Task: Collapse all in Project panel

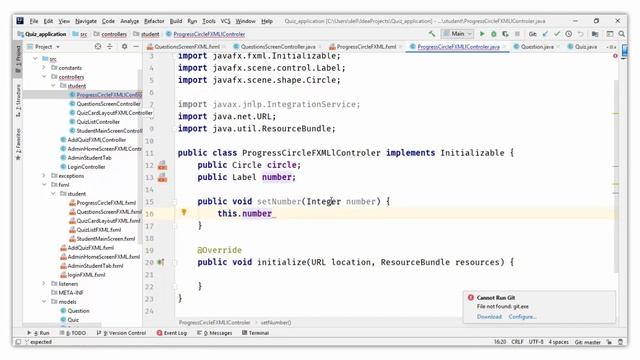Action: point(109,47)
